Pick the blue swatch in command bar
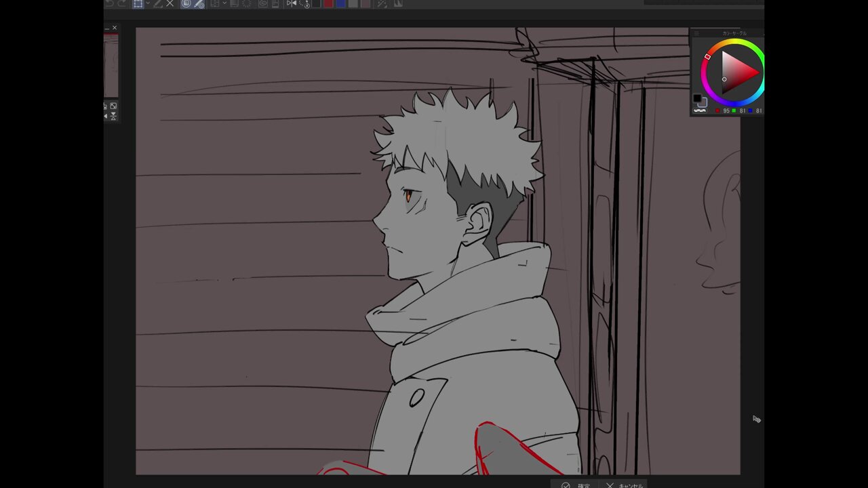The height and width of the screenshot is (488, 868). 340,3
